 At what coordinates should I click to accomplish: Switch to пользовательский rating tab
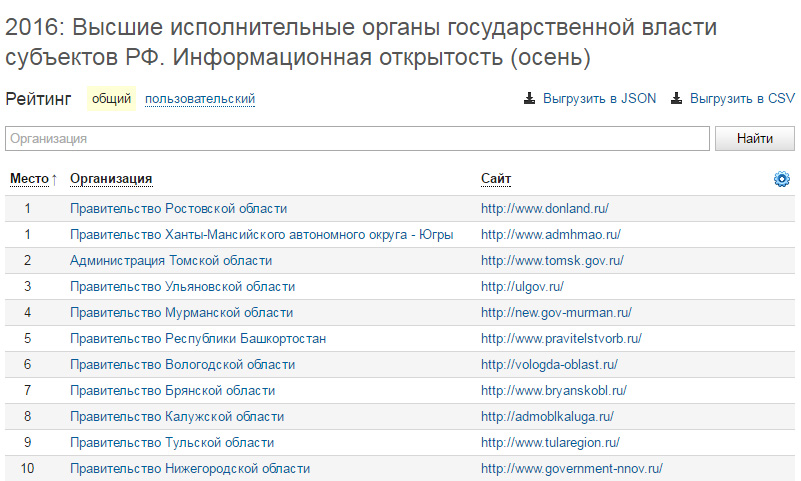(x=200, y=99)
